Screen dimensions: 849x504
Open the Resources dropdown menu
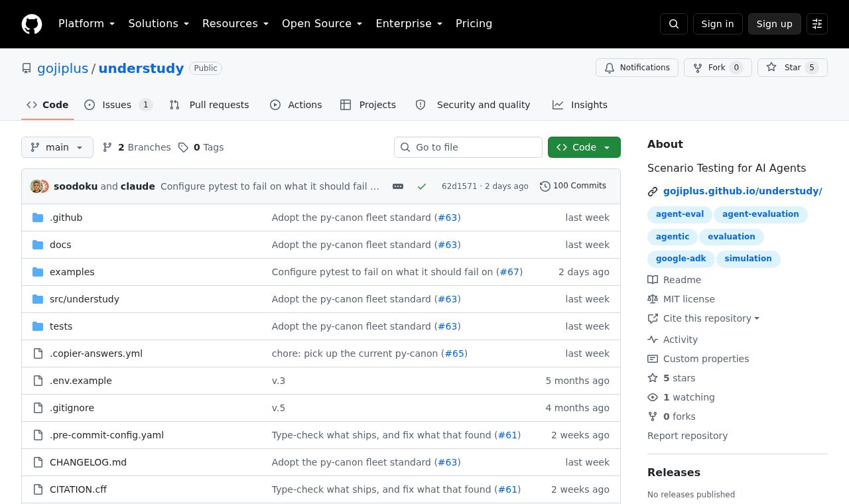coord(235,24)
